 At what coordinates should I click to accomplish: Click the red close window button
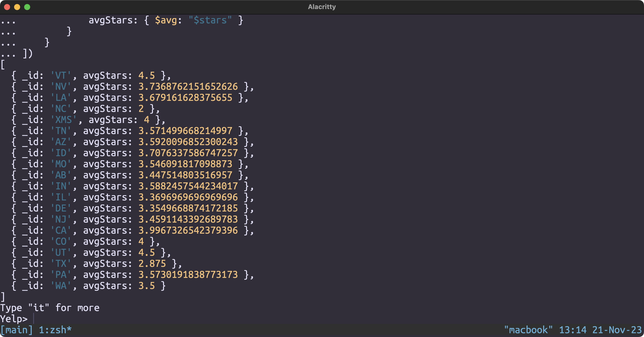pyautogui.click(x=7, y=7)
